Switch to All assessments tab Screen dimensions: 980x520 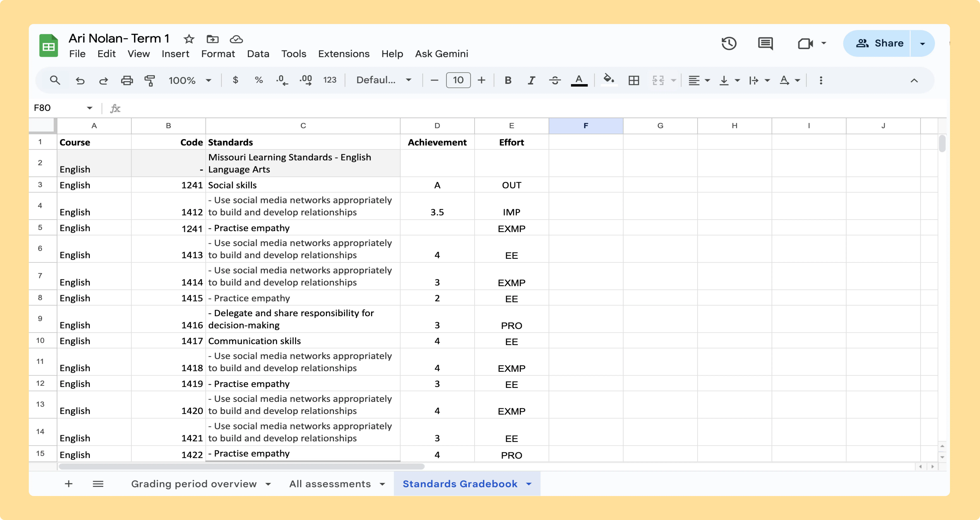pyautogui.click(x=330, y=484)
